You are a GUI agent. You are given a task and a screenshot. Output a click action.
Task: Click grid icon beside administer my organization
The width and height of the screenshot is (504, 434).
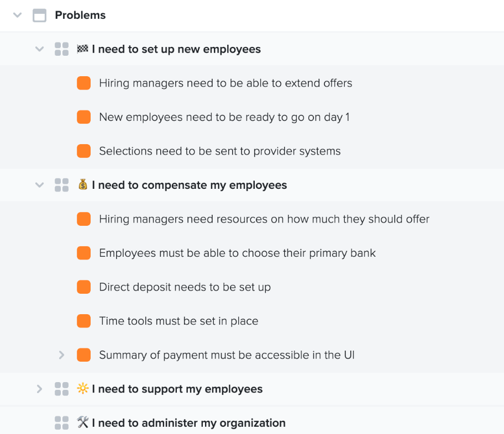61,423
